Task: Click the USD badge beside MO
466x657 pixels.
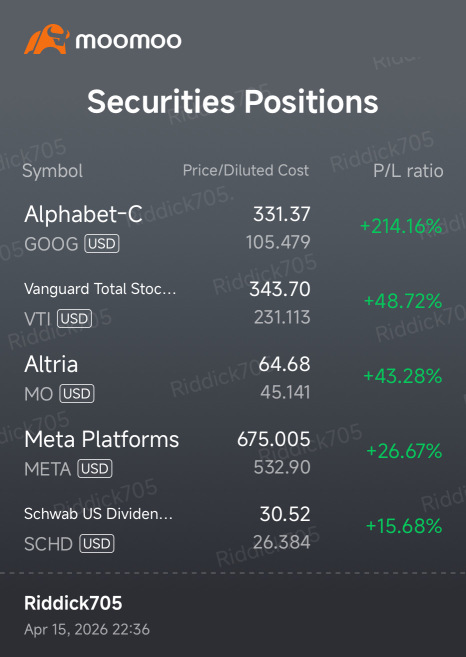Action: [x=77, y=394]
